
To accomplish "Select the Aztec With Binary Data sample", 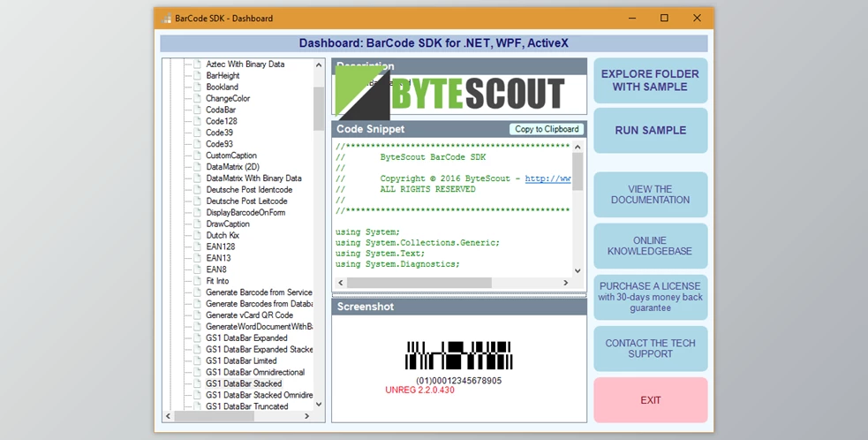I will coord(245,64).
